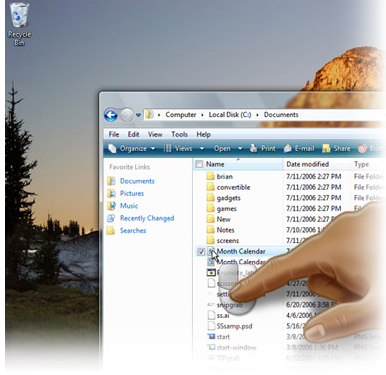Open the View menu
386x375 pixels.
(155, 134)
